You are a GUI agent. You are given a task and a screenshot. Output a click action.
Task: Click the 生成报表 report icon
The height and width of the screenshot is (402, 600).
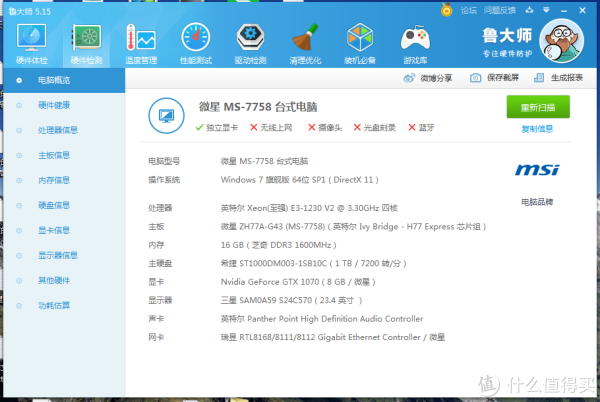[539, 78]
